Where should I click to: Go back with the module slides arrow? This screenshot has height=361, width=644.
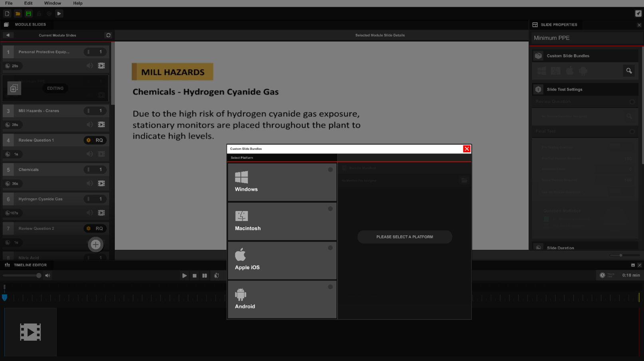[x=8, y=35]
